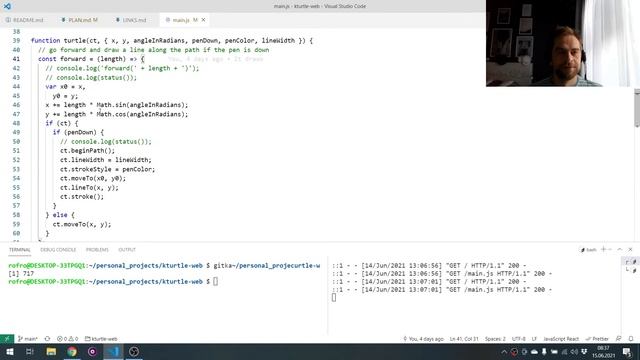Open the DEBUG CONSOLE panel tab
Viewport: 640px width, 360px height.
click(x=58, y=250)
